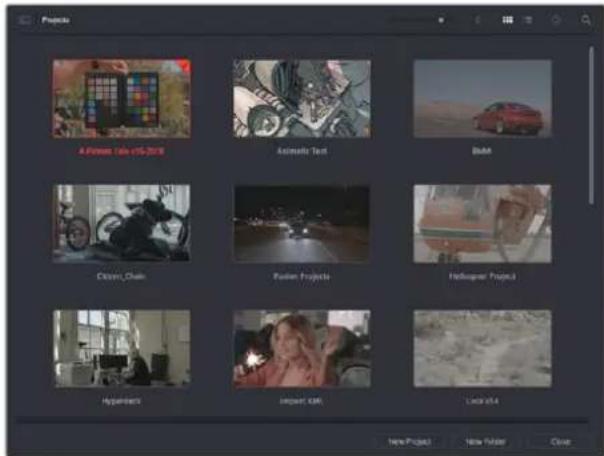
Task: Select the Animatic Test project thumbnail
Action: click(x=302, y=99)
